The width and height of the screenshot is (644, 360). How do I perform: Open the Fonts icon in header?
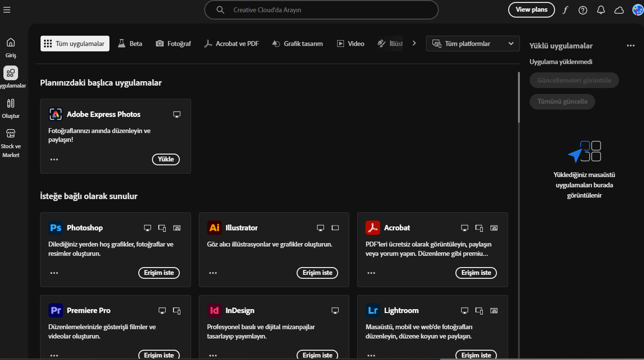click(x=565, y=10)
